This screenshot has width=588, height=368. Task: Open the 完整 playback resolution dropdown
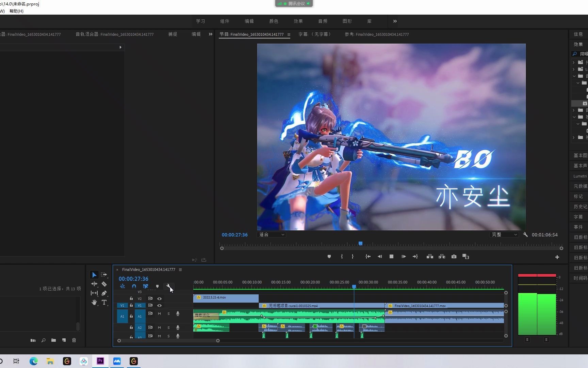pyautogui.click(x=504, y=234)
